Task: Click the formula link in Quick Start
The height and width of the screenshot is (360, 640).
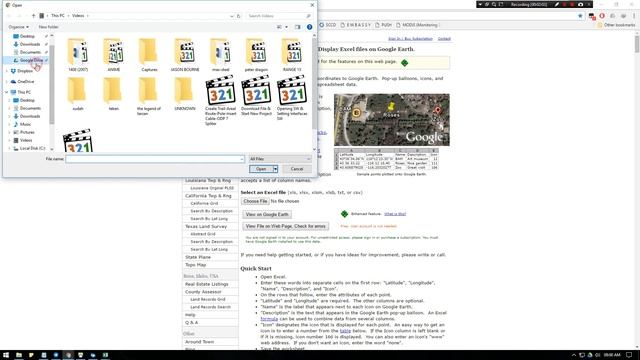Action: coord(269,319)
